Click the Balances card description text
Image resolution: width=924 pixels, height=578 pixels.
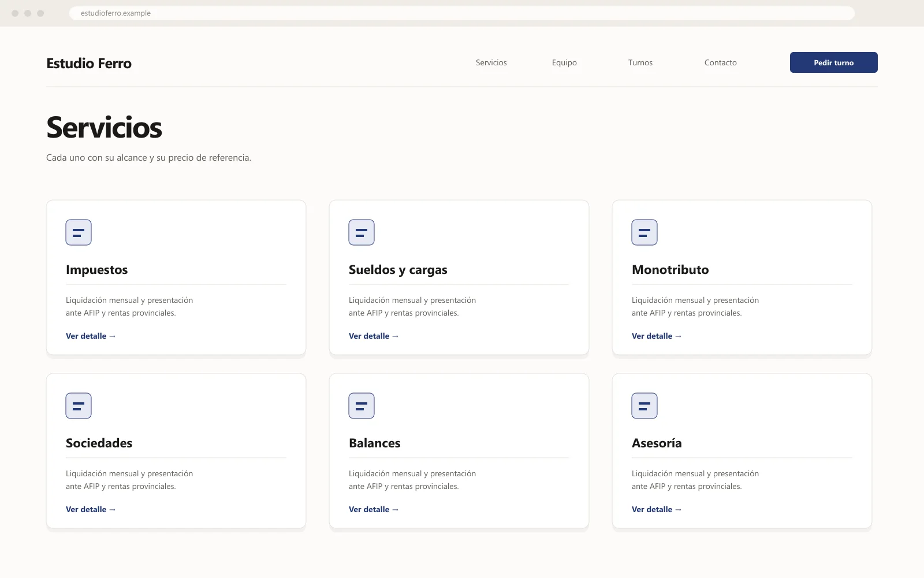pos(412,480)
